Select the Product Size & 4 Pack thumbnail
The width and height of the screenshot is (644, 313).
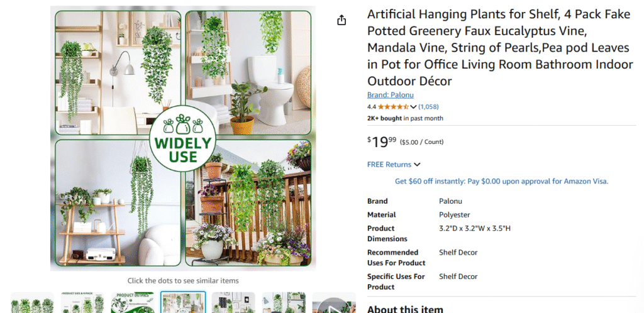pos(82,302)
